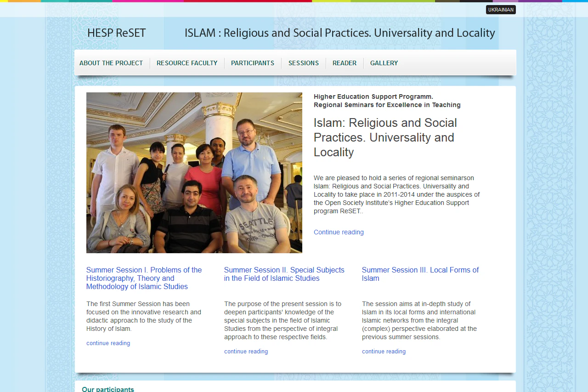Click the group photo of participants
588x392 pixels.
[194, 172]
